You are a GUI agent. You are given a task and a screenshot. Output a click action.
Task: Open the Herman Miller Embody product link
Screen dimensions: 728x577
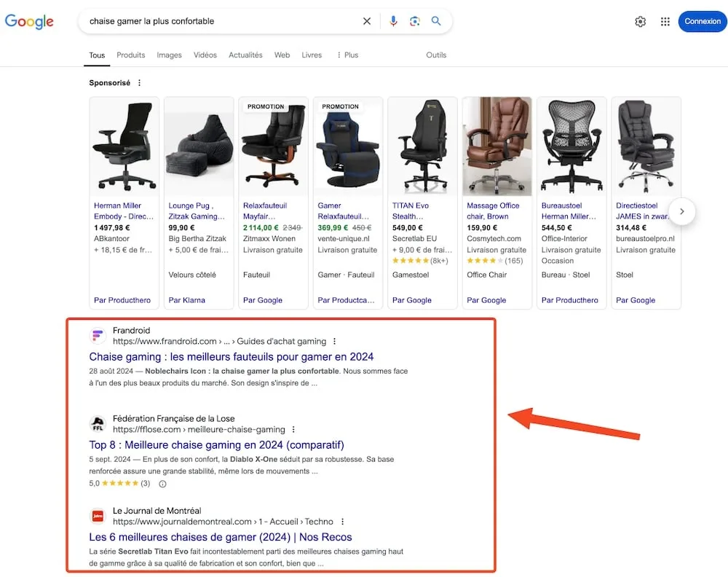pyautogui.click(x=124, y=211)
